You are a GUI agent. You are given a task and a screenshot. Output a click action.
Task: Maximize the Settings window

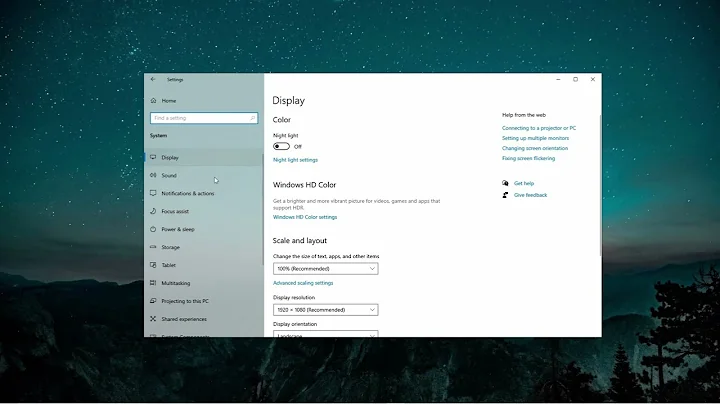point(575,79)
